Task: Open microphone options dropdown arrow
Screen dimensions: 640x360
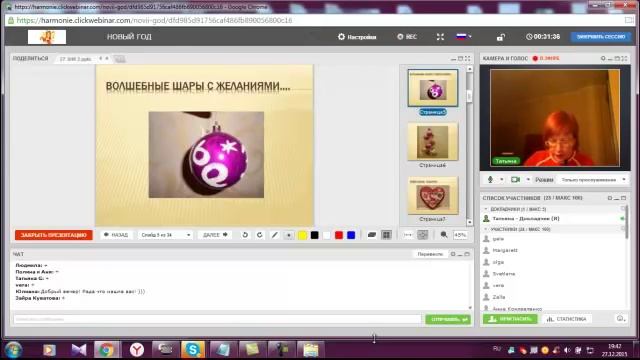Action: point(502,180)
